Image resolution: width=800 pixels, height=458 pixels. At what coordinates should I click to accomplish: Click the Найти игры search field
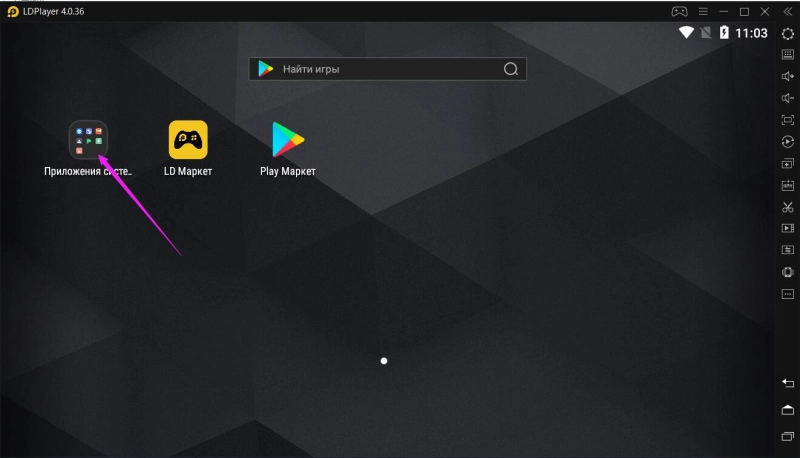coord(388,69)
